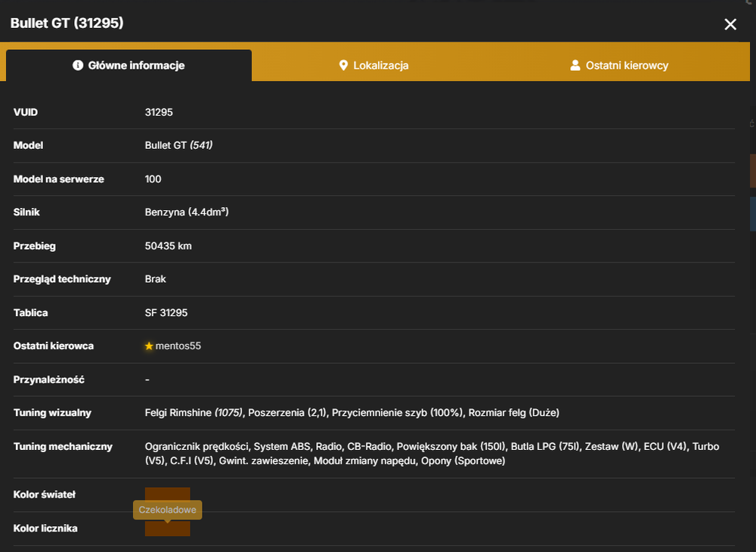This screenshot has width=756, height=552.
Task: Click the Kolor licznika color swatch
Action: coord(167,528)
